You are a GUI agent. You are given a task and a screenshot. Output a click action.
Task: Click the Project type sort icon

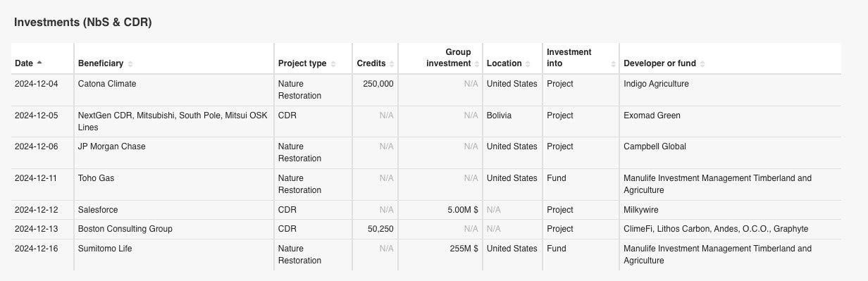[x=333, y=63]
